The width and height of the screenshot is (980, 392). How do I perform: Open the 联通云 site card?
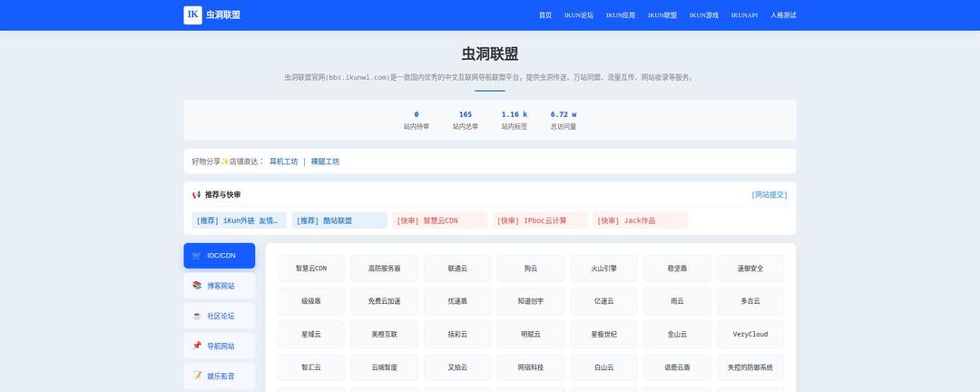(457, 269)
